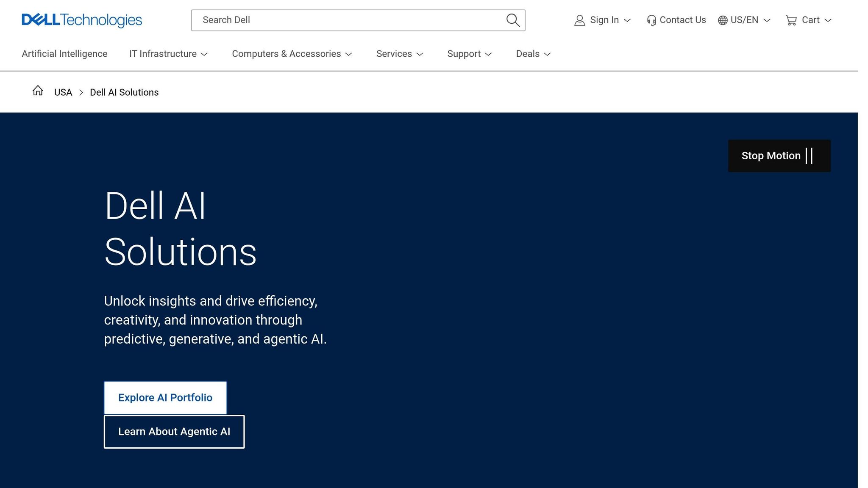The image size is (868, 488).
Task: Click the Contact Us headset icon
Action: pyautogui.click(x=651, y=20)
